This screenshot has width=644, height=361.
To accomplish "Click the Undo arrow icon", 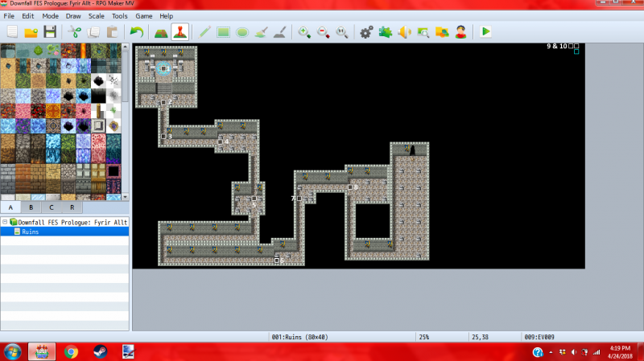I will coord(136,32).
